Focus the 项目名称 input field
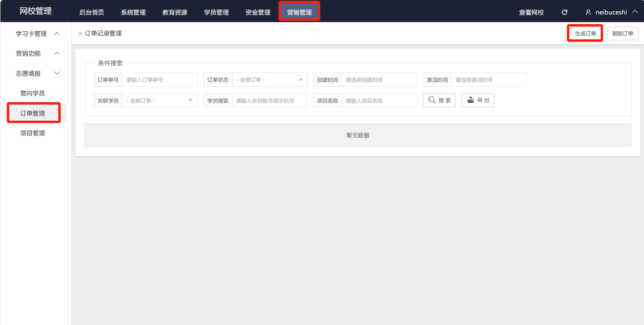The width and height of the screenshot is (644, 325). pyautogui.click(x=379, y=101)
